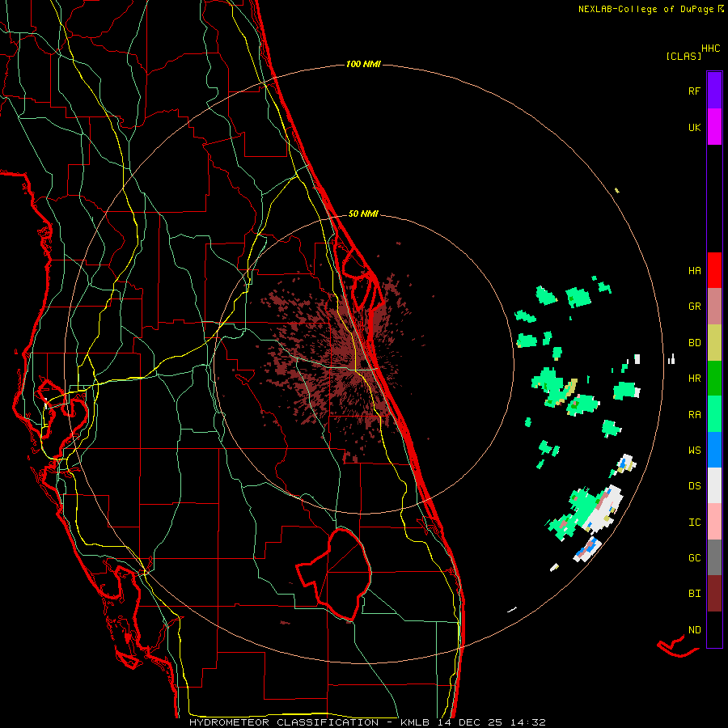728x728 pixels.
Task: Click the purple RF color swatch
Action: (x=714, y=91)
